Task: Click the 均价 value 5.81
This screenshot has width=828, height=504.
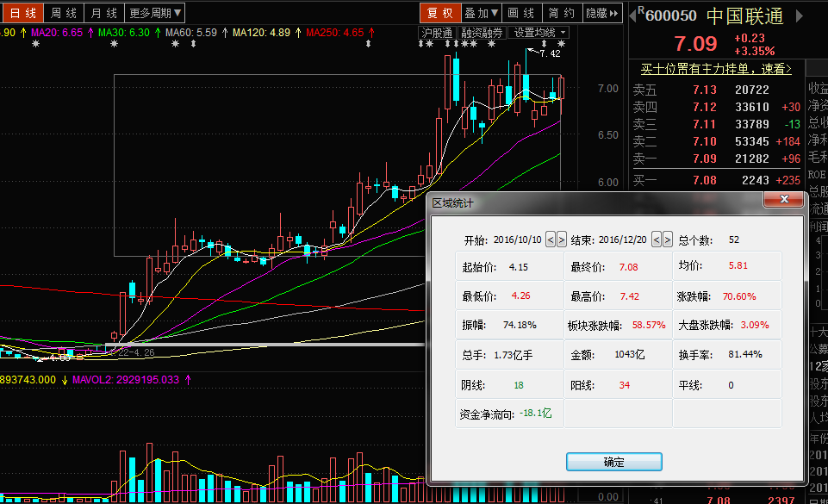Action: 738,265
